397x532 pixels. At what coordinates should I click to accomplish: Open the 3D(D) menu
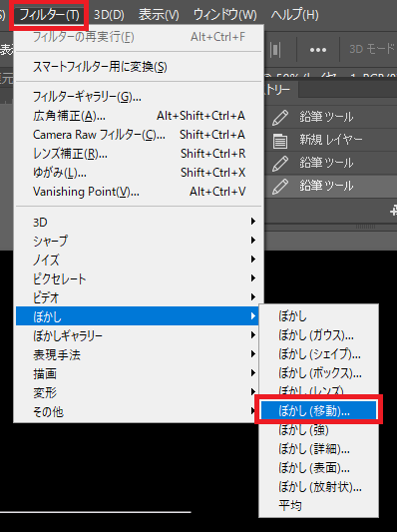tap(109, 15)
